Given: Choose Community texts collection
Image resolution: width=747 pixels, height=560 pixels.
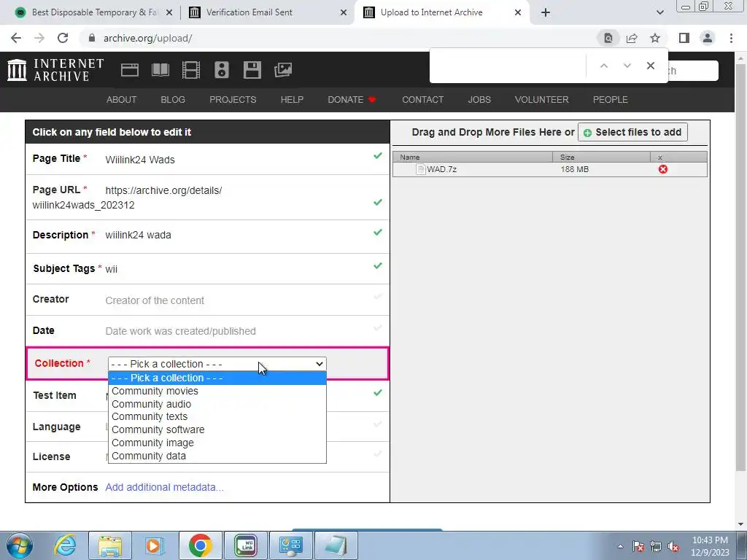Looking at the screenshot, I should (217, 416).
